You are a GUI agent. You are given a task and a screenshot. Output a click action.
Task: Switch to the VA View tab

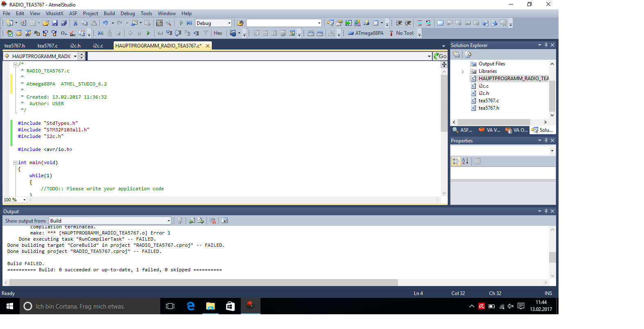(490, 130)
